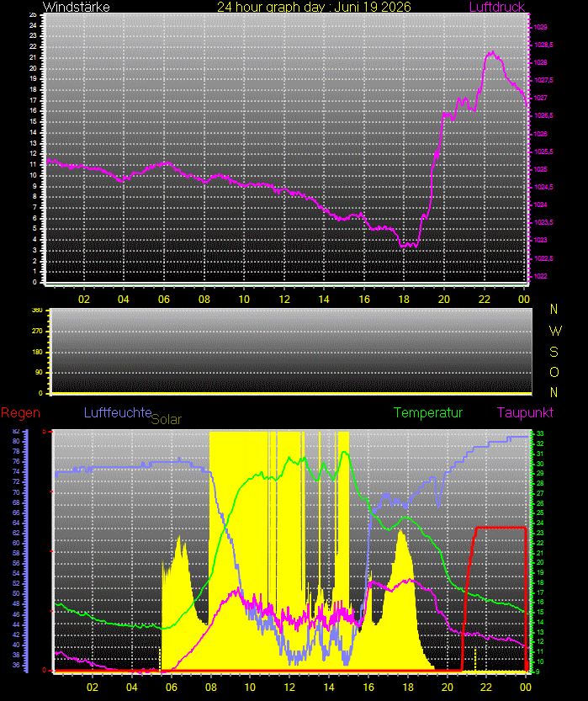Click the pressure curve minimum near 18 hours
Image resolution: width=588 pixels, height=701 pixels.
click(409, 245)
